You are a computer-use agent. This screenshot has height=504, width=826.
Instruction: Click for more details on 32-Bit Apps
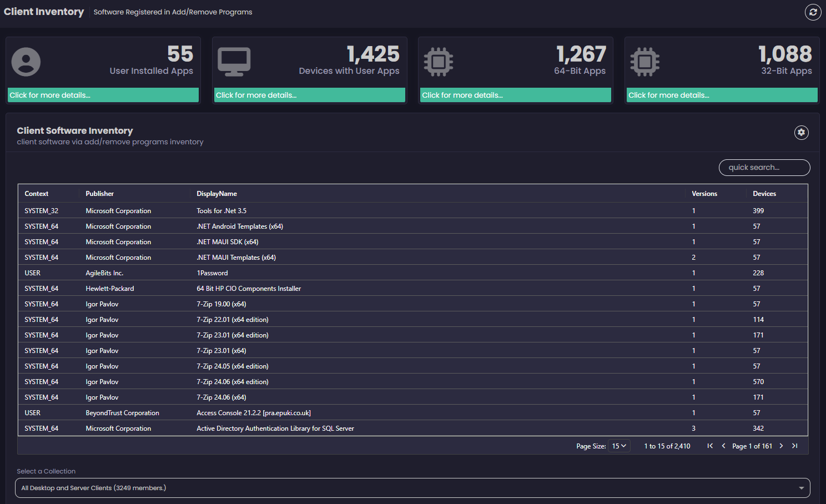(x=722, y=95)
